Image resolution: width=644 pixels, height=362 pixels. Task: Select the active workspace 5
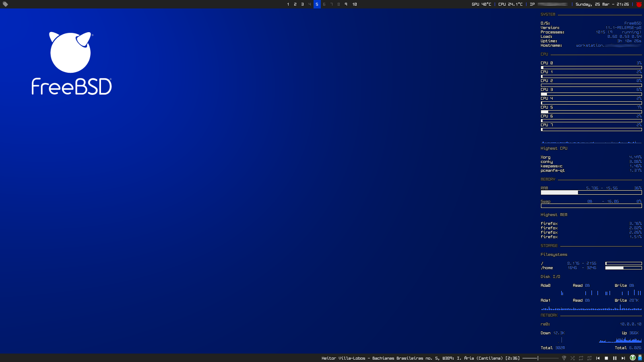click(317, 4)
